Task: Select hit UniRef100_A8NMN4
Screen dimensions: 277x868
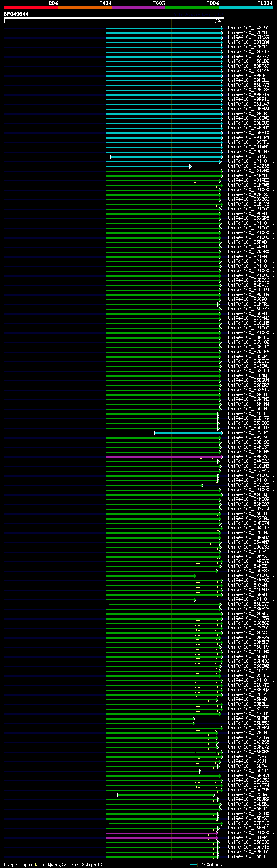Action: click(248, 404)
